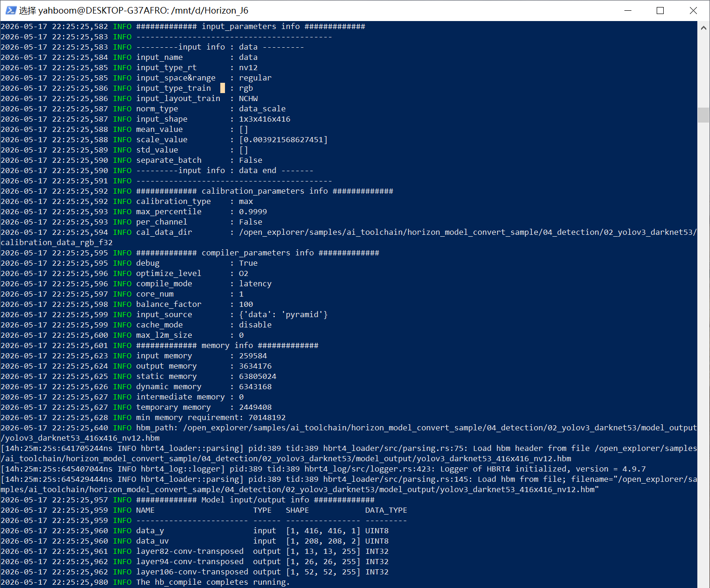
Task: Click the '3634176' output memory value
Action: (x=255, y=366)
